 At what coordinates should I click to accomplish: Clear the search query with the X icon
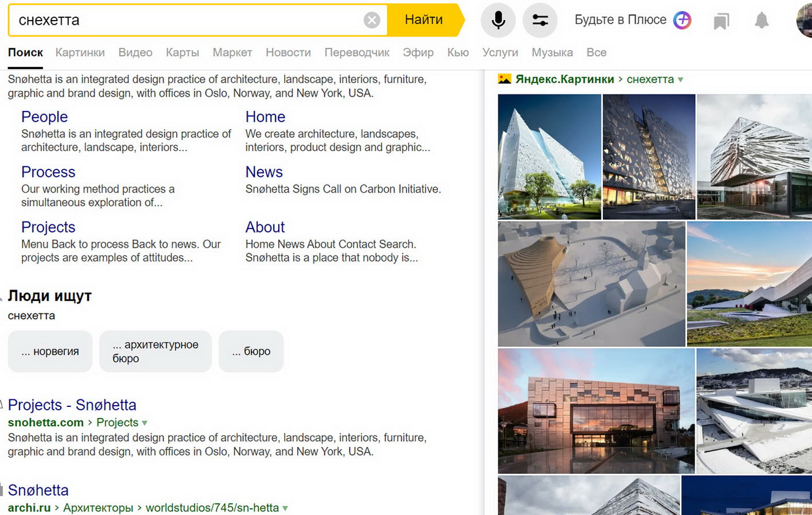[x=371, y=21]
